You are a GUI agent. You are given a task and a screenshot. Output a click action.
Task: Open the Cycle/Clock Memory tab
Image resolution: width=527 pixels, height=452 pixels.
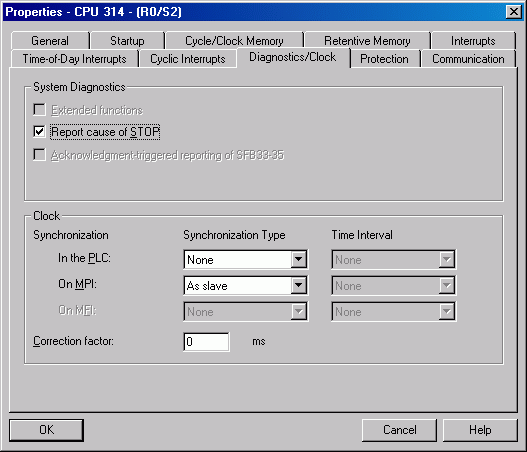234,41
